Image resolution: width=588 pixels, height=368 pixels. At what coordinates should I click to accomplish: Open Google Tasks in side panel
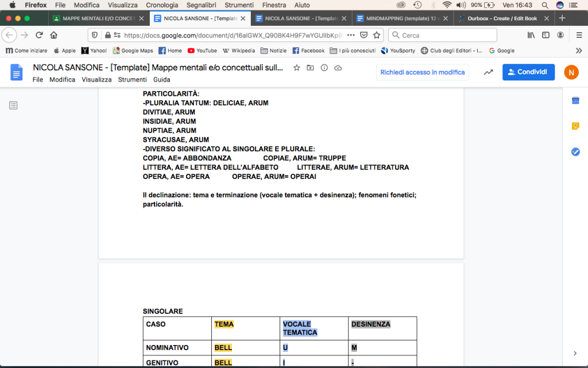575,152
